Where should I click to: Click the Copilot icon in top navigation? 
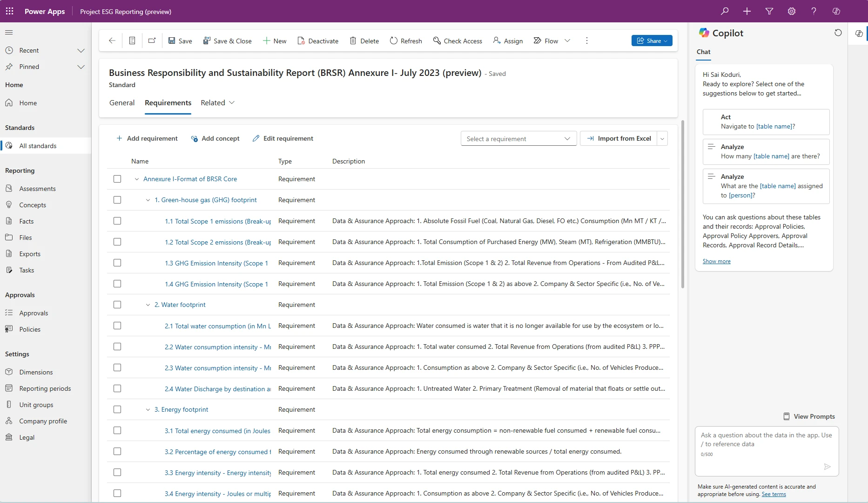pos(836,11)
